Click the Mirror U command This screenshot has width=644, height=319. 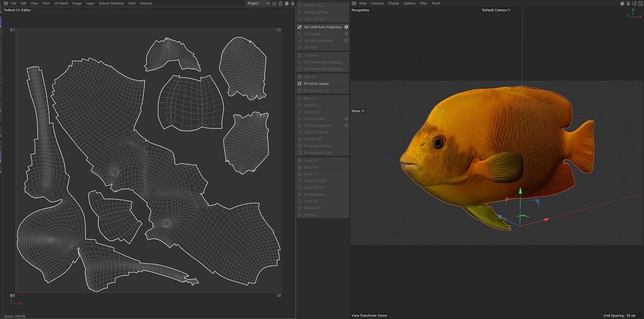pos(323,98)
